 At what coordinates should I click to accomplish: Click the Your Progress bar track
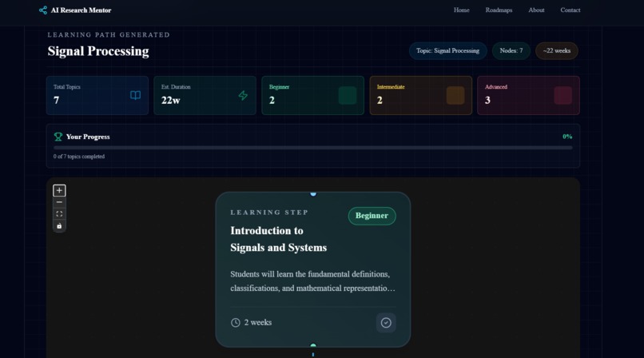pos(313,148)
